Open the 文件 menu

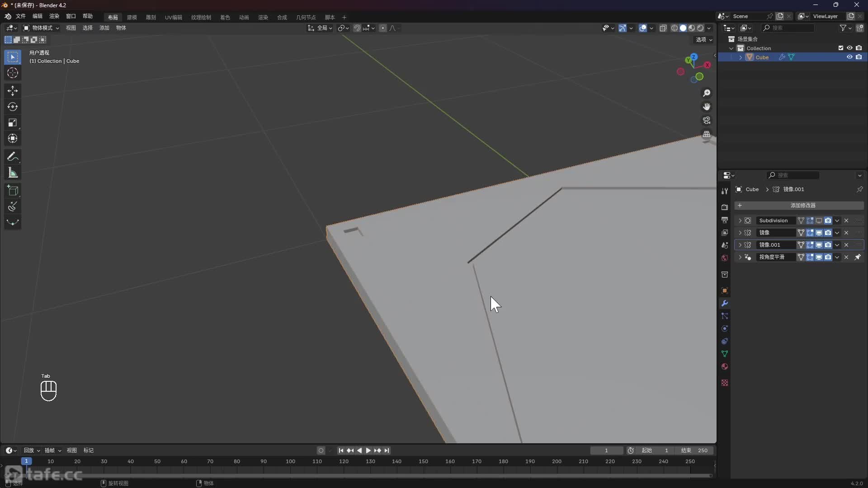[21, 16]
